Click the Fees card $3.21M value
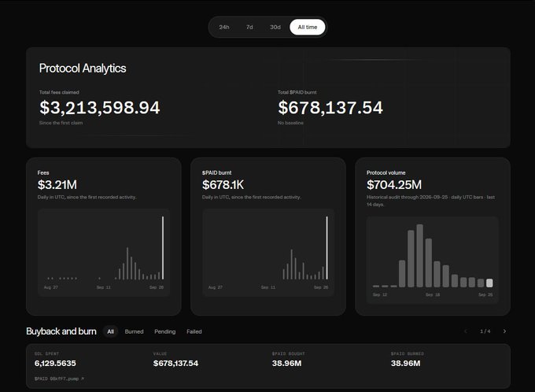 (57, 185)
